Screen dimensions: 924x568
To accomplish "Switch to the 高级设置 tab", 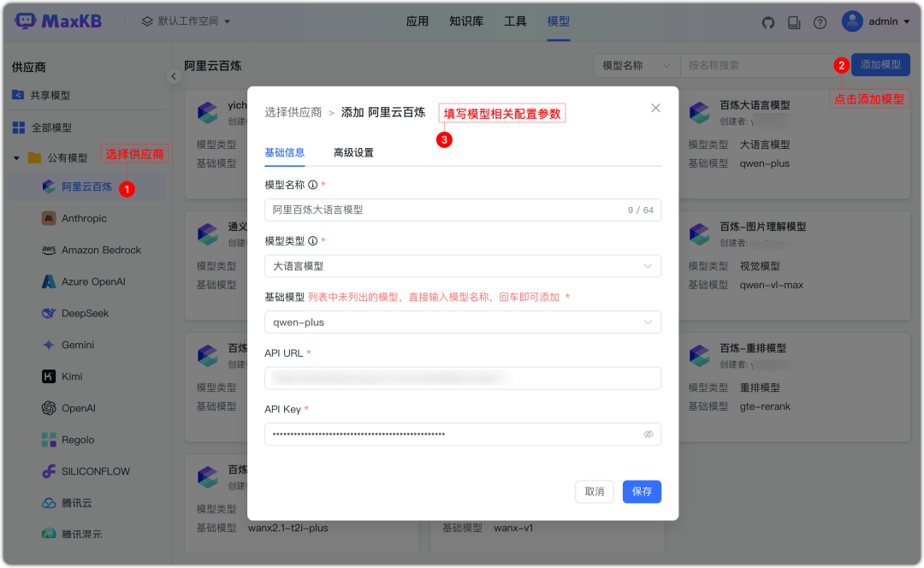I will 353,152.
